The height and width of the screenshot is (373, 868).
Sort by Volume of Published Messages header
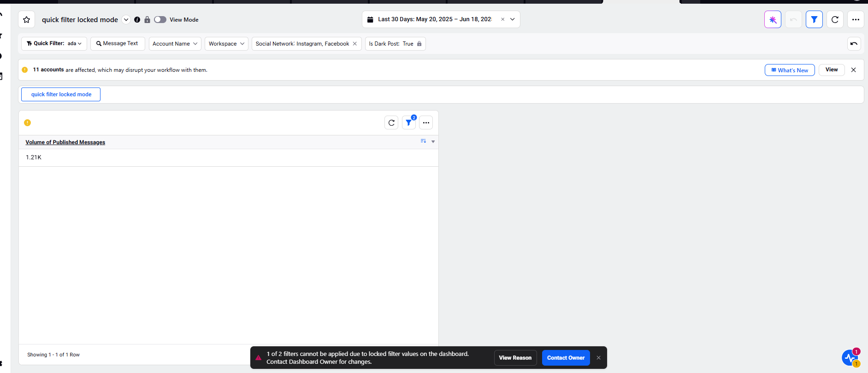[x=65, y=142]
